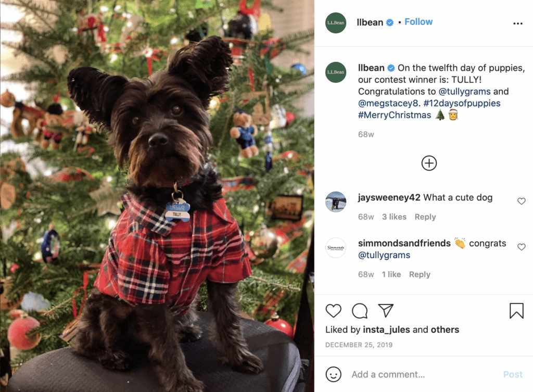
Task: Click the Tully dog photo
Action: pos(157,196)
